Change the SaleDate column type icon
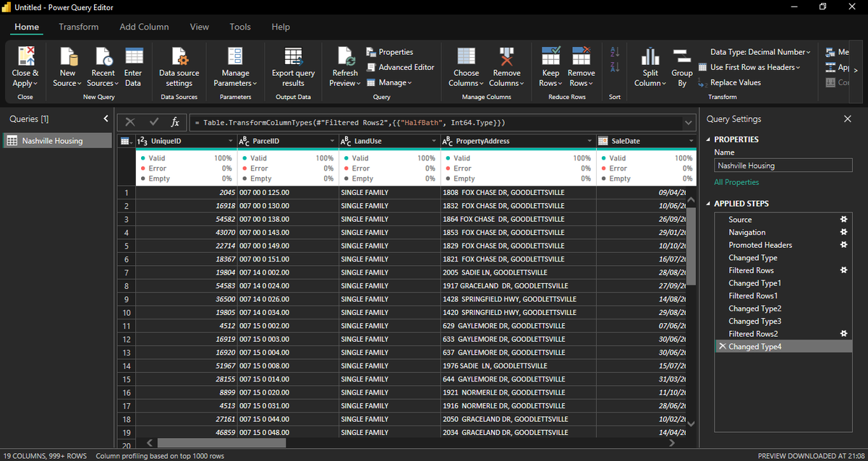 pyautogui.click(x=603, y=141)
